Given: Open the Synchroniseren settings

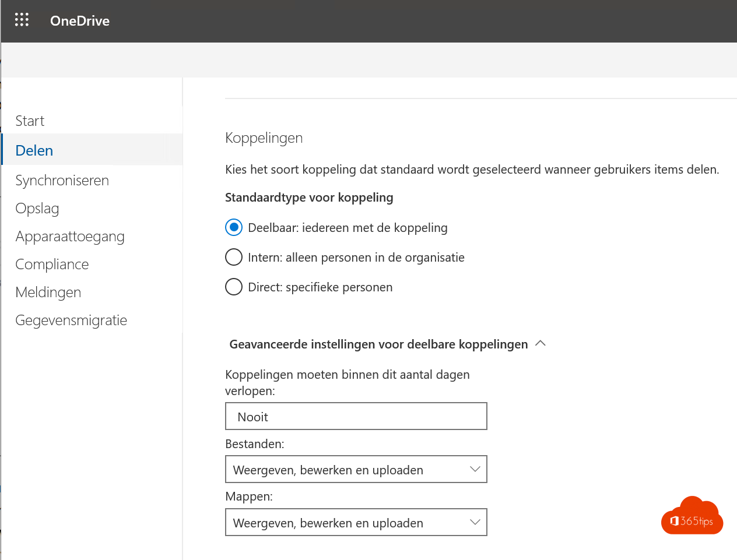Looking at the screenshot, I should point(62,180).
